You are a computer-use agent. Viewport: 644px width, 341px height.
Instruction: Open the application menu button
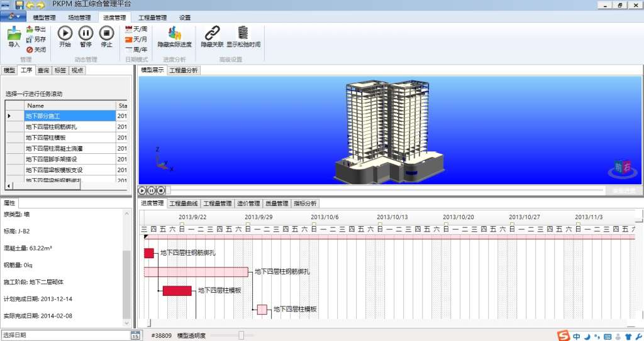pos(13,17)
